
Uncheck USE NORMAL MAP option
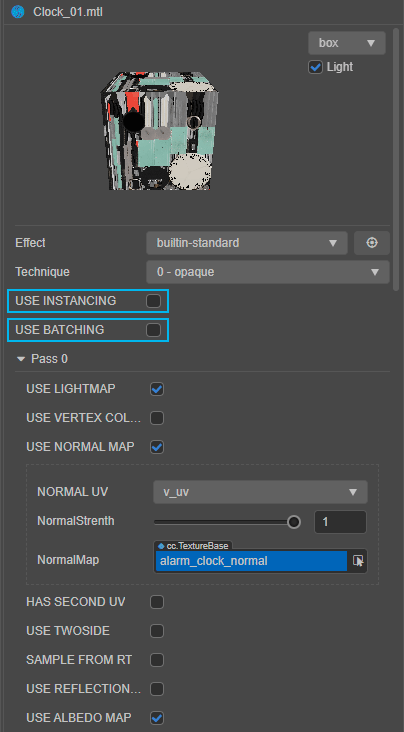coord(157,447)
